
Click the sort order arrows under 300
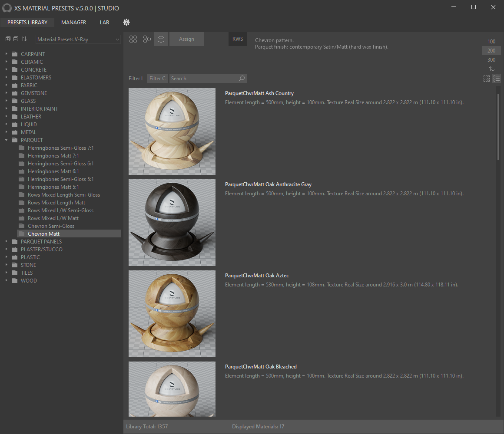pos(491,69)
